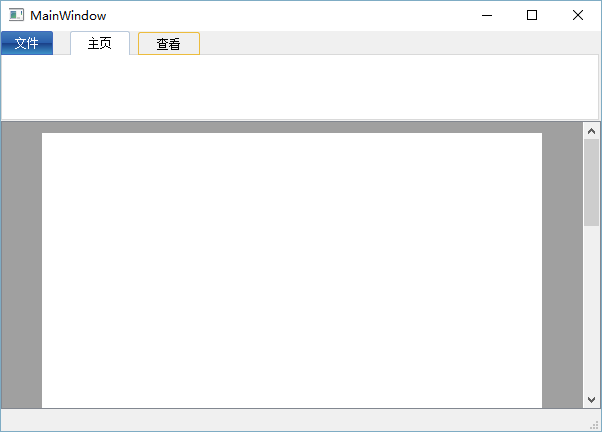This screenshot has height=432, width=602.
Task: Click inside the white document page
Action: (x=292, y=270)
